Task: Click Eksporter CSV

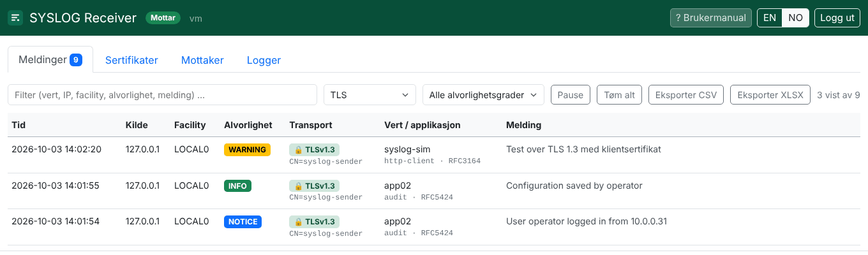Action: (x=686, y=95)
